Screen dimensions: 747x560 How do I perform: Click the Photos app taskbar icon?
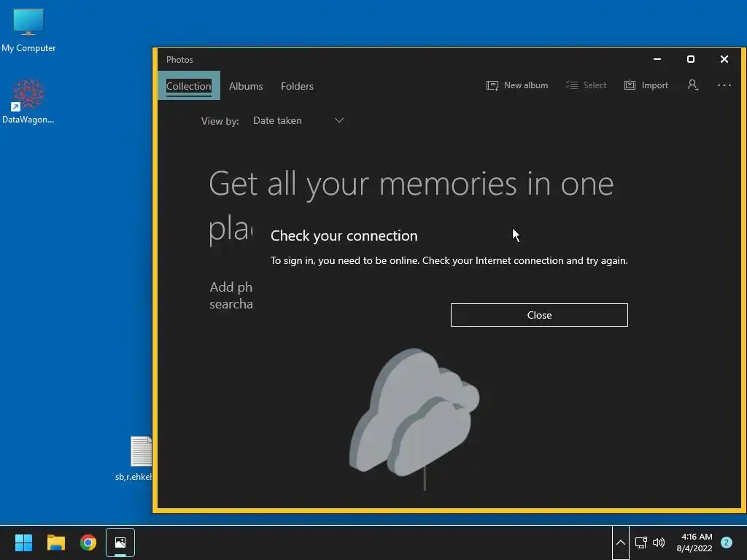point(120,542)
